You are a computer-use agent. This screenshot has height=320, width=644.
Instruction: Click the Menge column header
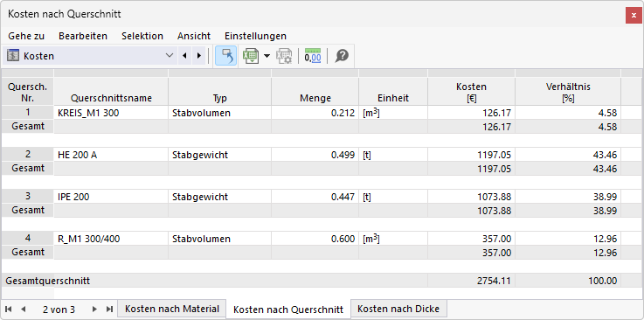pyautogui.click(x=315, y=91)
